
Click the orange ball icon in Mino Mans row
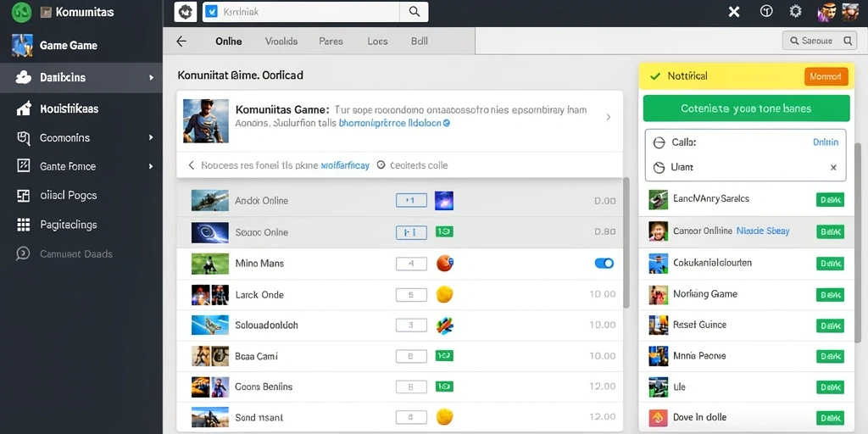444,264
